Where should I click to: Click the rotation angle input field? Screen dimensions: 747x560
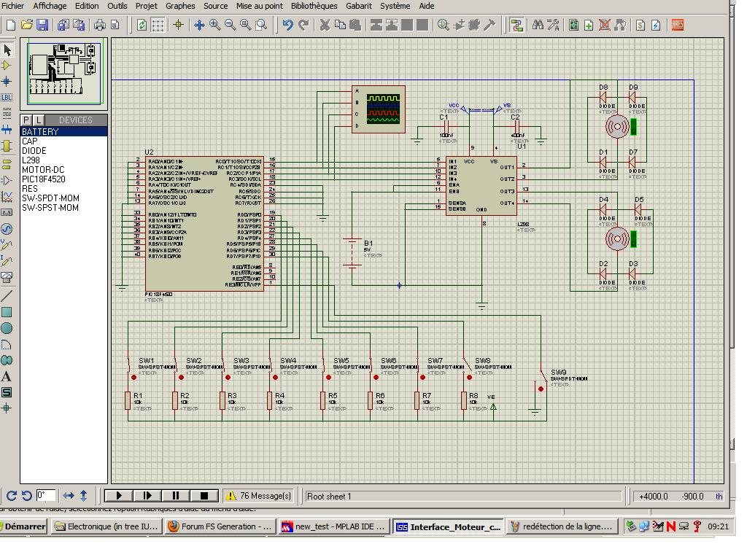(x=45, y=496)
